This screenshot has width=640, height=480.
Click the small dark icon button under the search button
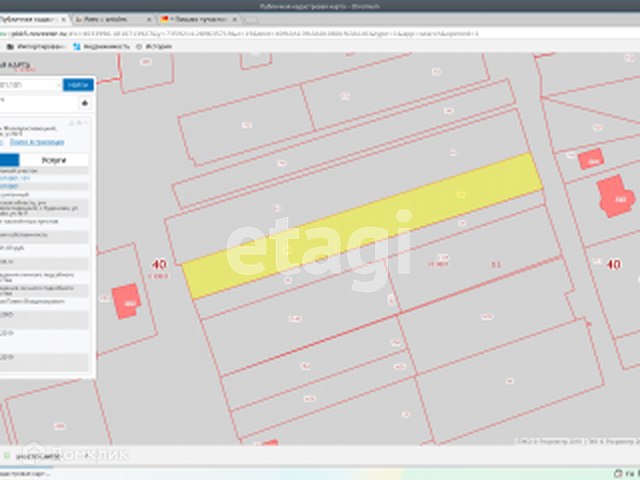pyautogui.click(x=85, y=103)
